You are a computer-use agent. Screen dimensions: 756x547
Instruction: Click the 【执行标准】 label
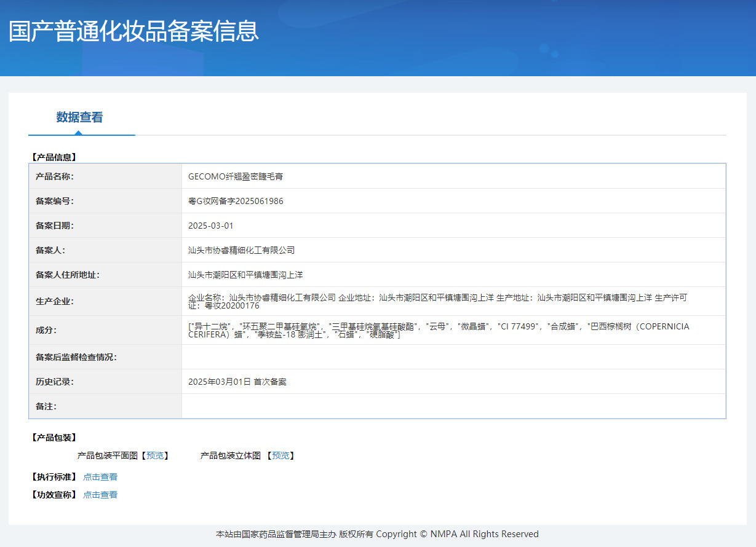point(54,477)
